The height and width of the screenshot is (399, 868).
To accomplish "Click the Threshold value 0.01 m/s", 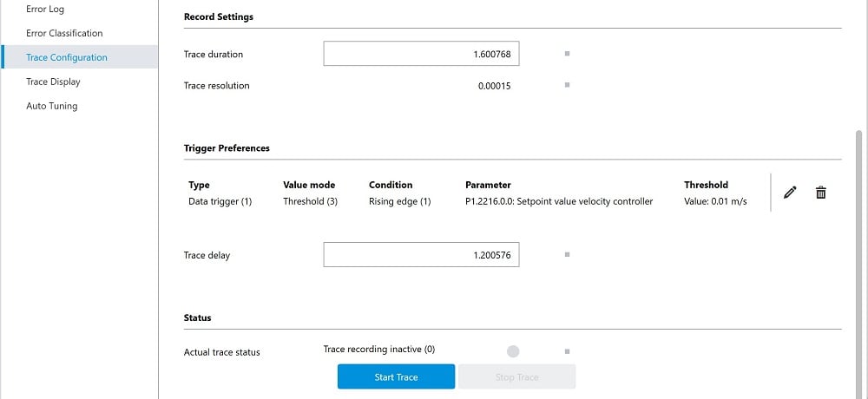I will [715, 201].
